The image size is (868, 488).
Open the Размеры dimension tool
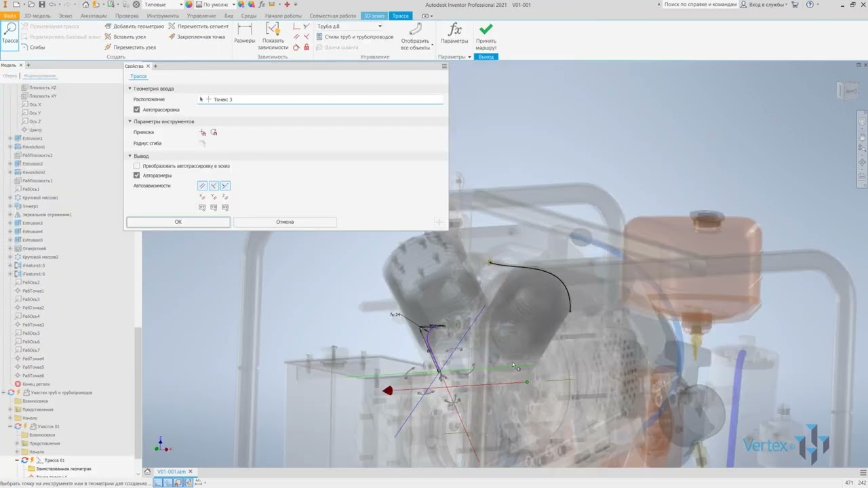[x=245, y=33]
